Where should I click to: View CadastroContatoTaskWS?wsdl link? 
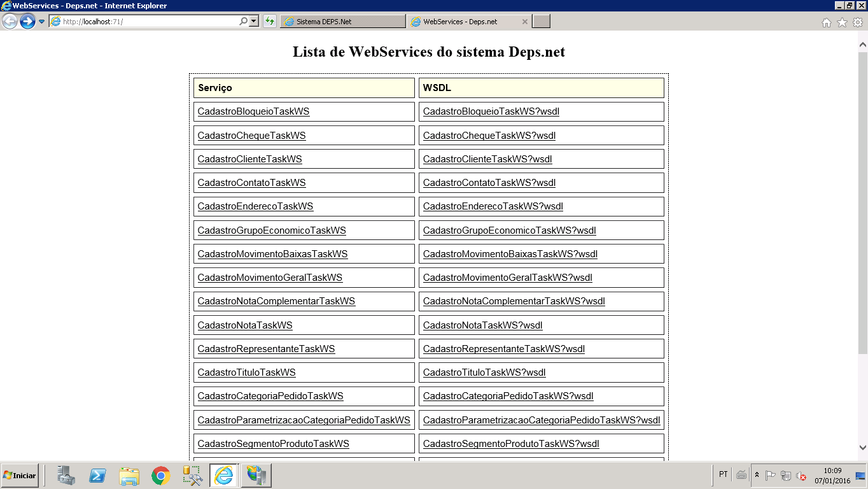click(x=489, y=183)
